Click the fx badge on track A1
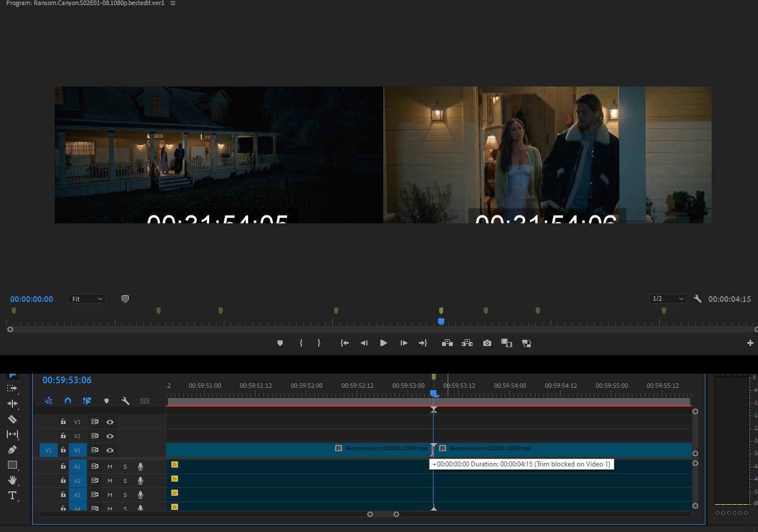 tap(175, 465)
